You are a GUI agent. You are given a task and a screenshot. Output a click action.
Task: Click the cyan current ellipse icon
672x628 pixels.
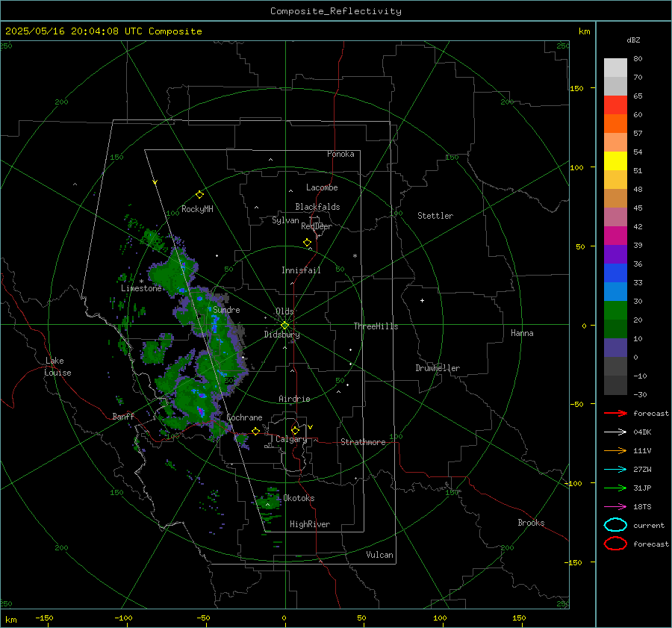pyautogui.click(x=615, y=525)
